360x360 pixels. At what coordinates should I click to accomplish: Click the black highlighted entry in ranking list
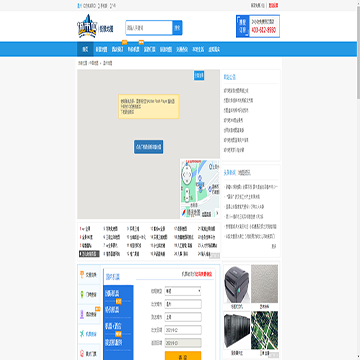tap(89, 254)
